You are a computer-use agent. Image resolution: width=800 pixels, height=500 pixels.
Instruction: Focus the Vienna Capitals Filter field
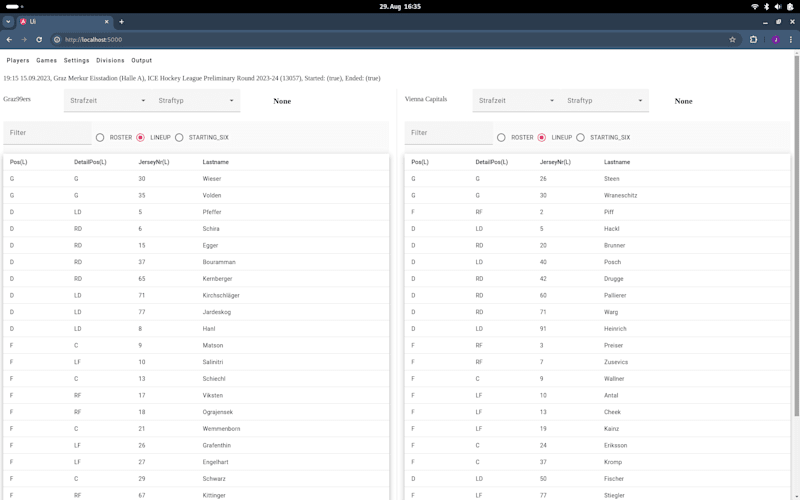(x=448, y=133)
